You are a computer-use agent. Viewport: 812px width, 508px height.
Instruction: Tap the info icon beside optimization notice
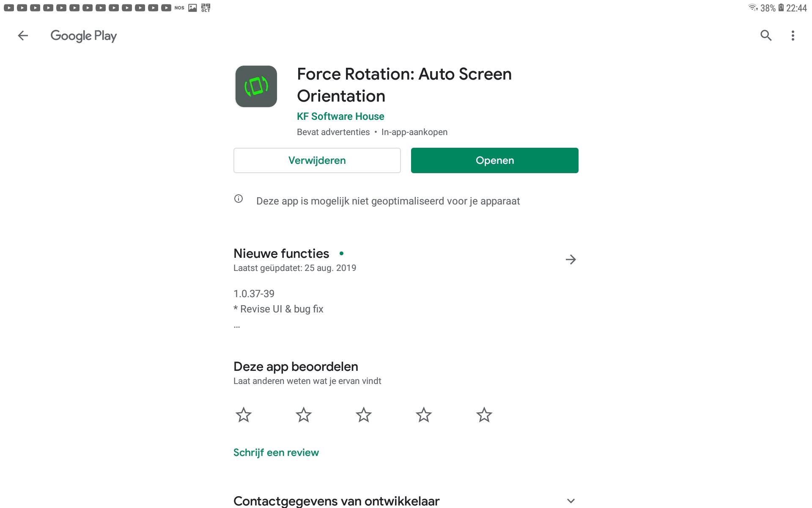tap(239, 199)
